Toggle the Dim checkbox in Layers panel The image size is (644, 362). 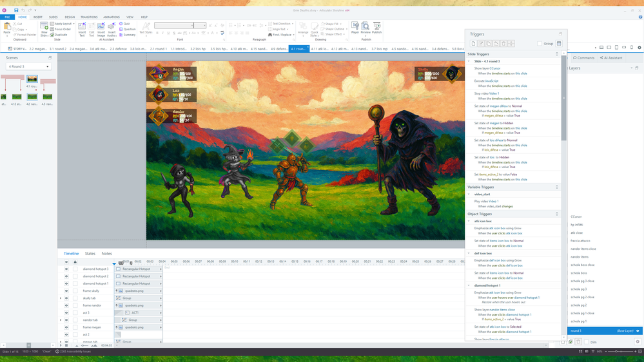coord(587,342)
